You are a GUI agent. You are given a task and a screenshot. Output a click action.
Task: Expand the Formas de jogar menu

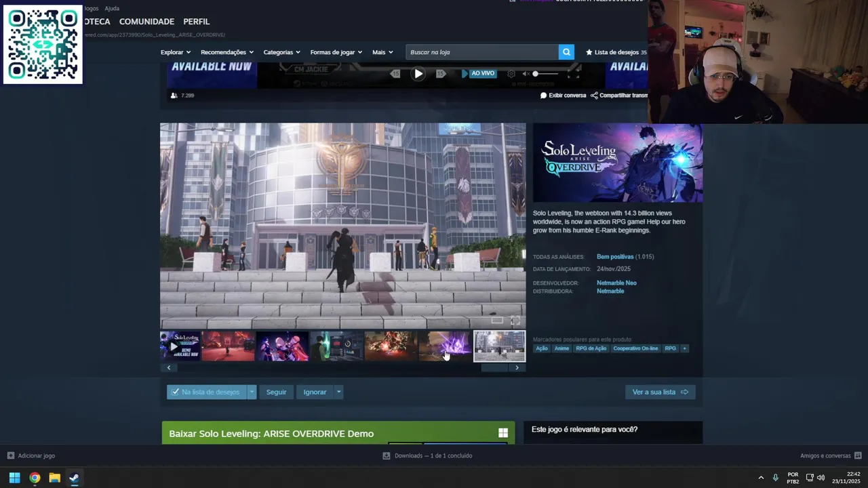[336, 52]
